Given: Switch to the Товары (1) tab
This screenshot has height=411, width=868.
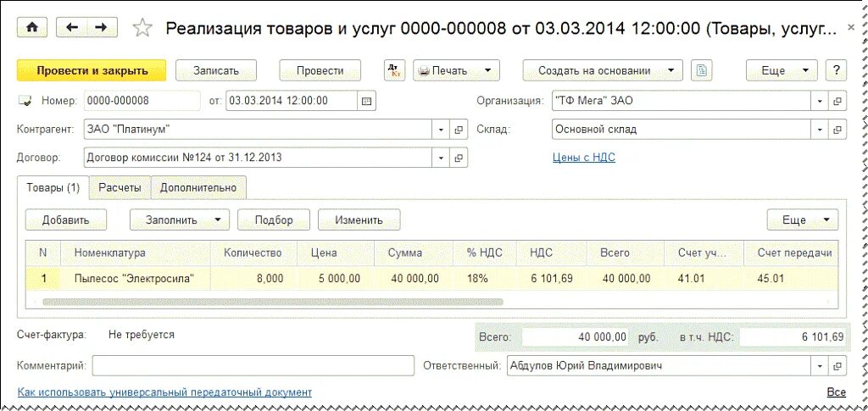Looking at the screenshot, I should click(53, 187).
